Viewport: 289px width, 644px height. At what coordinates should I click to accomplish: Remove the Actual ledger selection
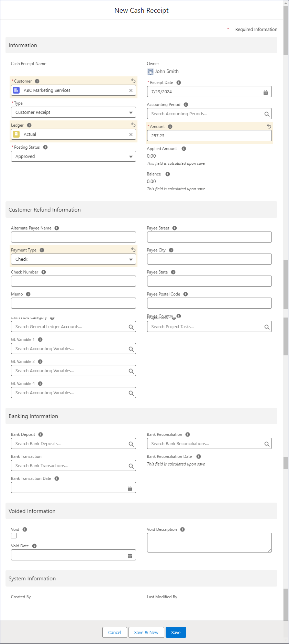coord(131,135)
